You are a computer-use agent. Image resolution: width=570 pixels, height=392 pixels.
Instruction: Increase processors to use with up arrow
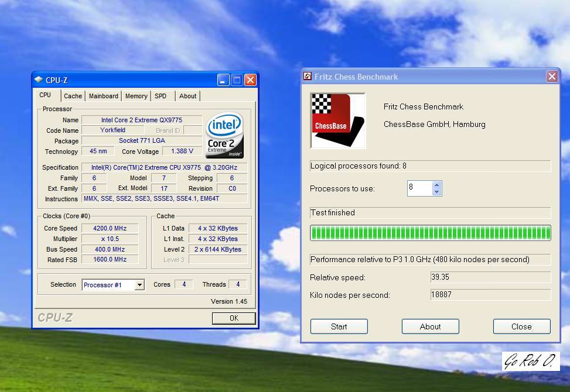point(437,185)
